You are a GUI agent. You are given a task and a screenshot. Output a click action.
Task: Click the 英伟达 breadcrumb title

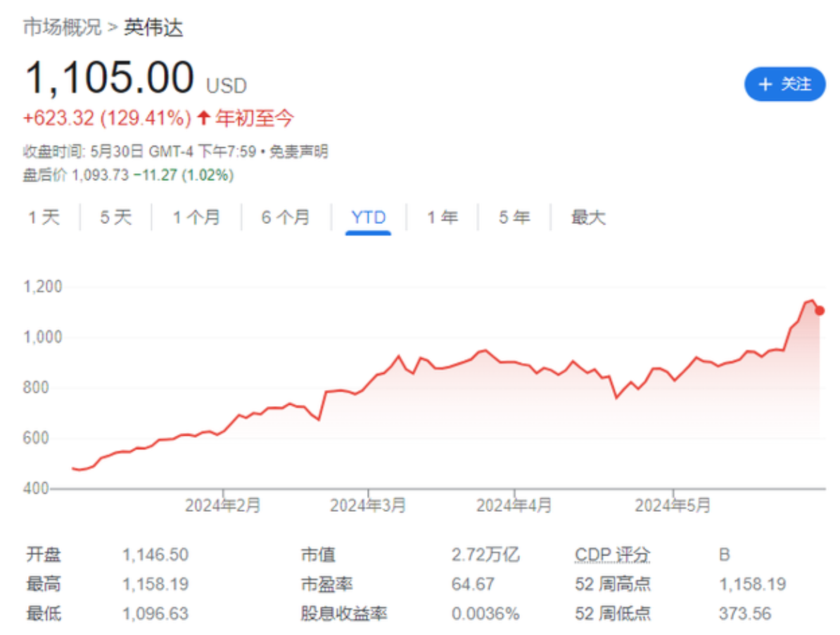(x=154, y=27)
